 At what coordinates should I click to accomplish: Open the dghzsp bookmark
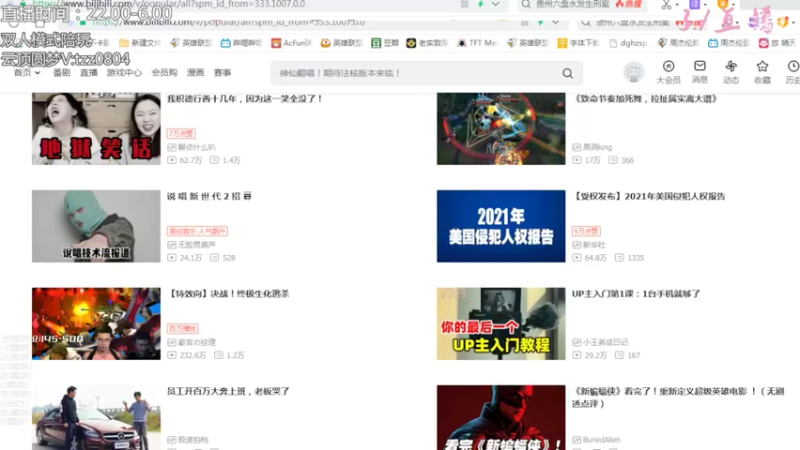pos(628,43)
